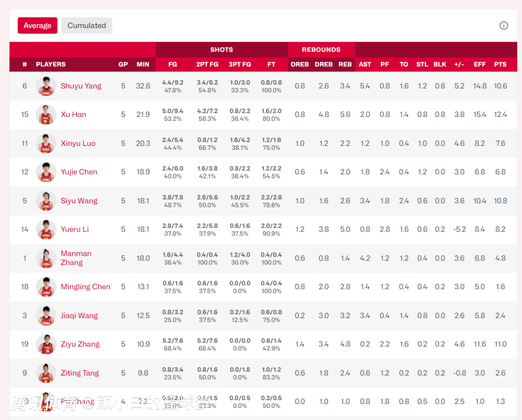Click Ziyu Zhang's player photo
The height and width of the screenshot is (420, 522).
[46, 344]
